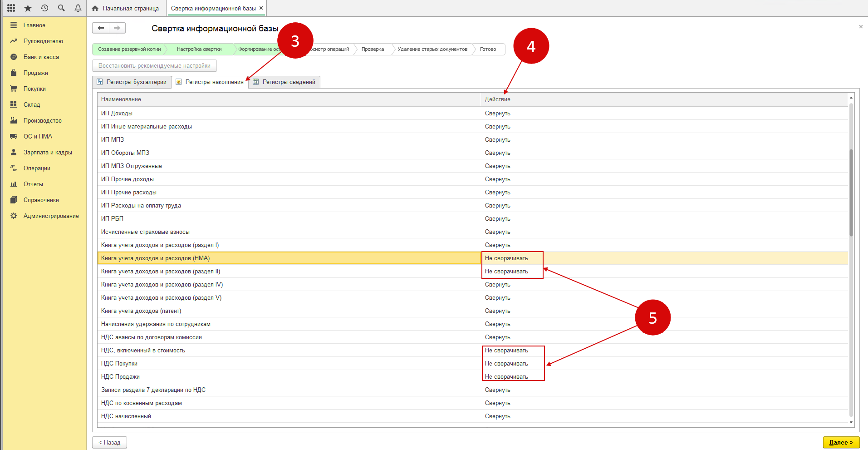The height and width of the screenshot is (450, 868).
Task: Open History clock icon
Action: [44, 8]
